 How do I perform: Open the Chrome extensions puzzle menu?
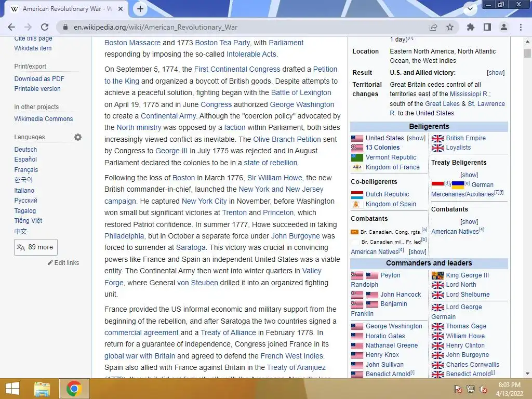pos(470,27)
